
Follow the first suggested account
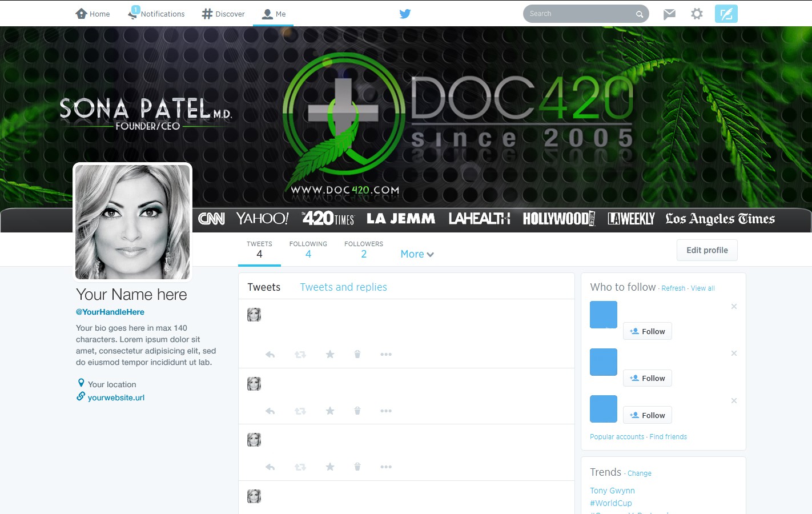click(648, 331)
